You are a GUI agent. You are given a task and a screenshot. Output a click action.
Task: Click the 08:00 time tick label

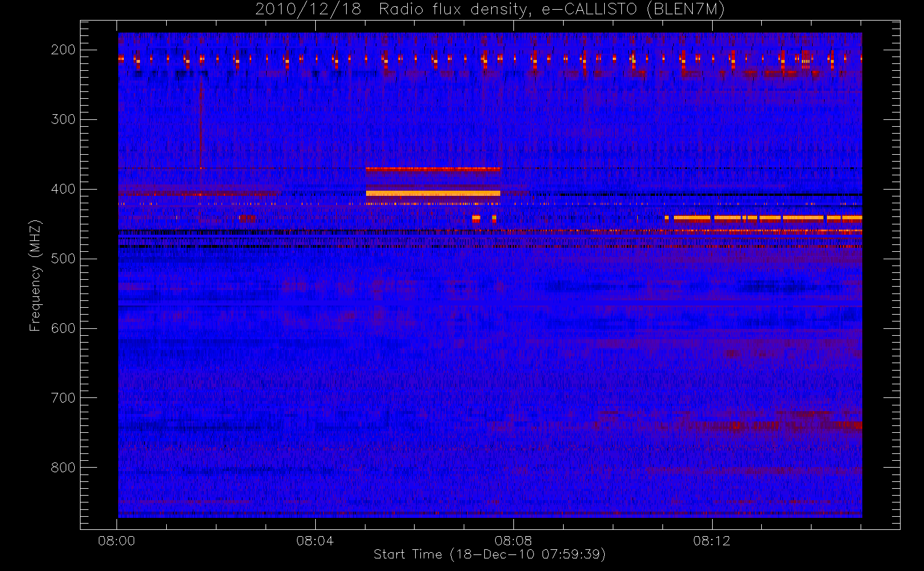[x=116, y=541]
